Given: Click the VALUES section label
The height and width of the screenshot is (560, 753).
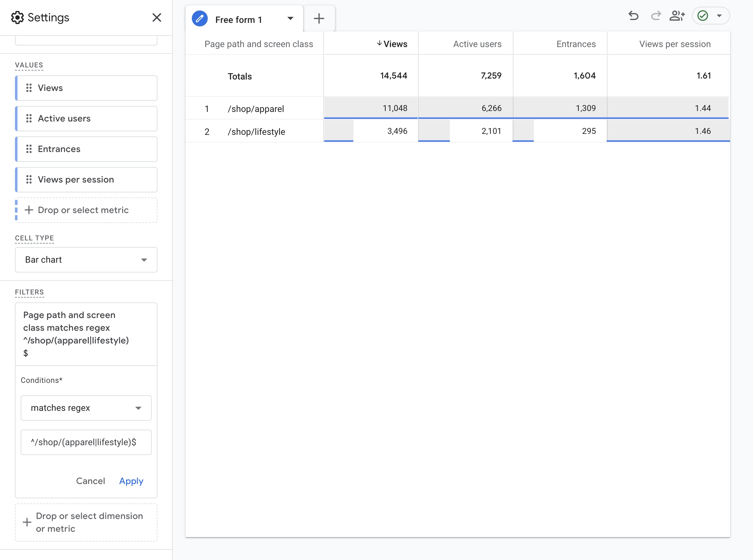Looking at the screenshot, I should point(29,65).
